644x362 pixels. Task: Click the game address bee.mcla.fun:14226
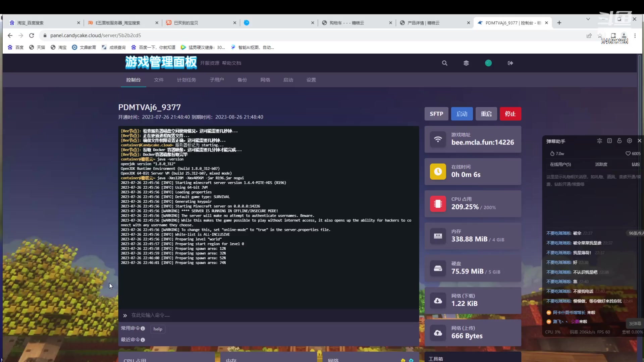[482, 142]
